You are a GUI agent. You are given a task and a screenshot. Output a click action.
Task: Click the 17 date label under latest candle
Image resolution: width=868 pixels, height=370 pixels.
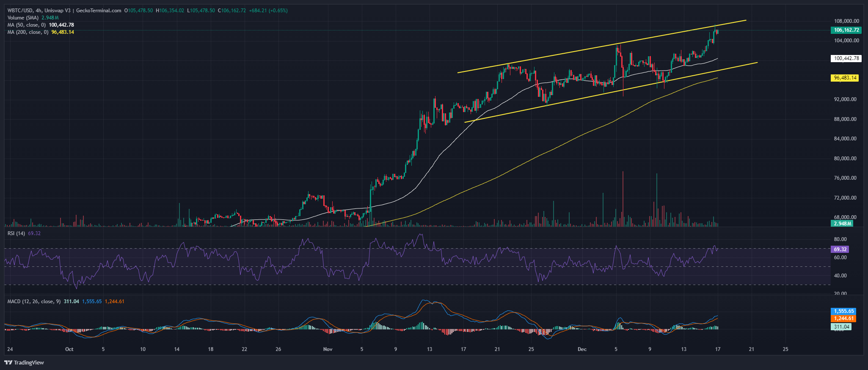(718, 349)
